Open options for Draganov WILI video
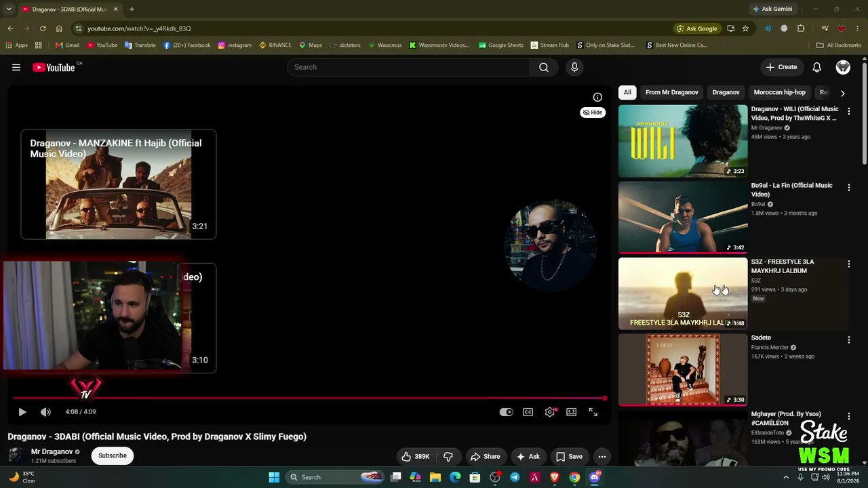The image size is (868, 488). click(848, 111)
